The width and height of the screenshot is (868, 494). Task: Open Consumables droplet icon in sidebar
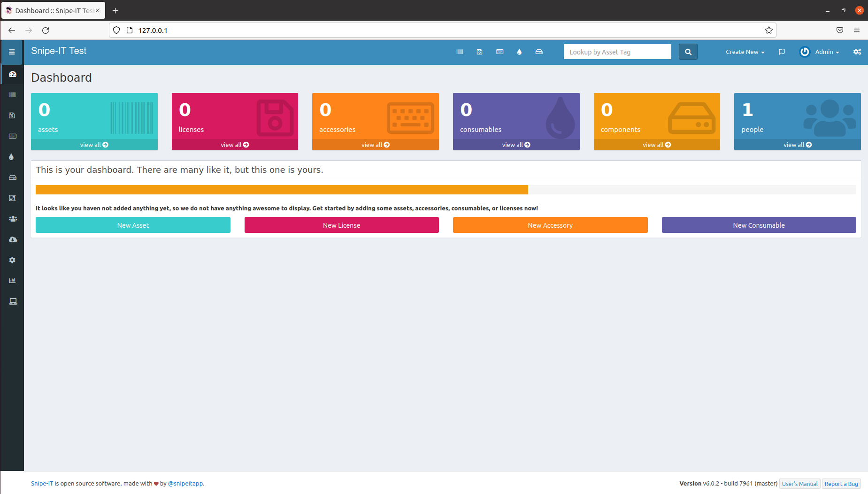12,157
